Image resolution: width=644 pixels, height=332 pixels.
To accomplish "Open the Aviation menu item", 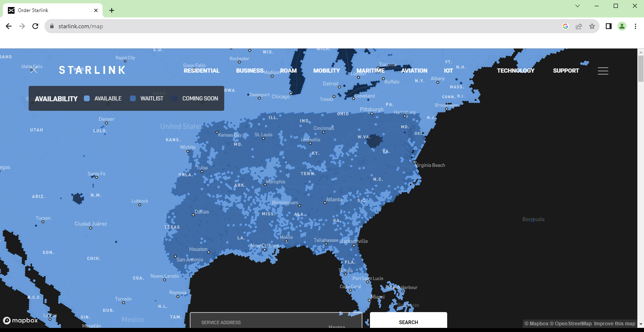I will (414, 71).
